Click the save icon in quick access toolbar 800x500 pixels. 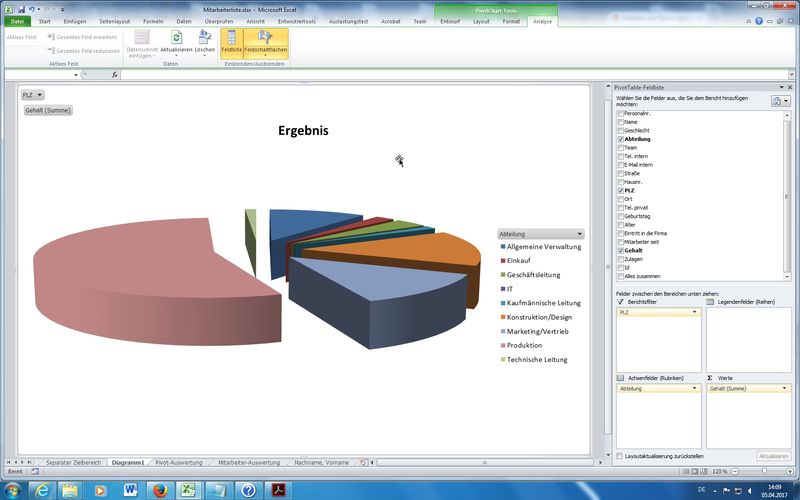(x=20, y=8)
